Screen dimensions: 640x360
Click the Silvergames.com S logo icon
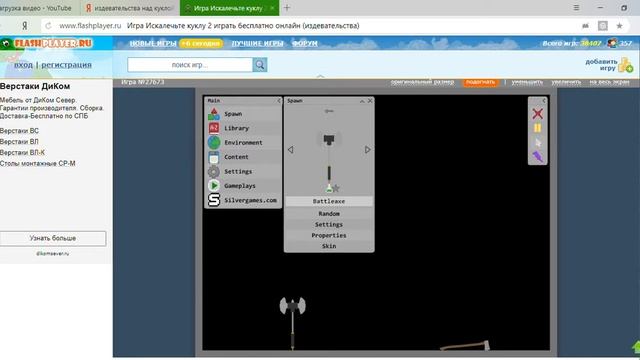[213, 200]
